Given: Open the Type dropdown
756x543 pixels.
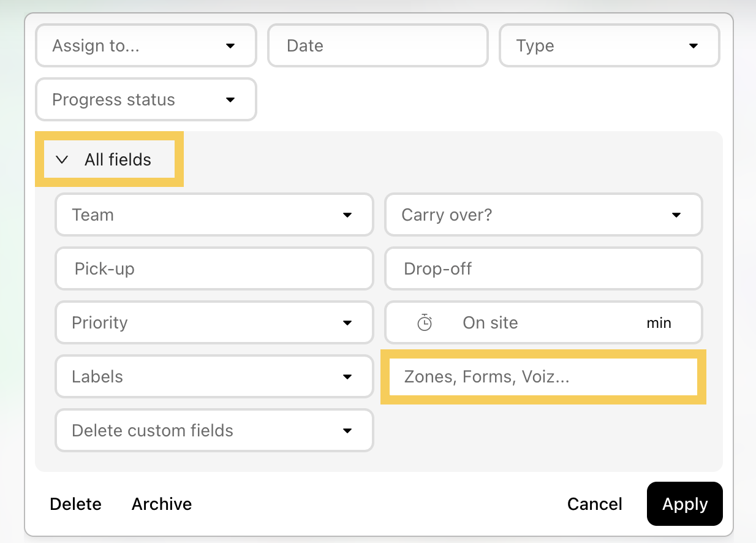Looking at the screenshot, I should (610, 45).
